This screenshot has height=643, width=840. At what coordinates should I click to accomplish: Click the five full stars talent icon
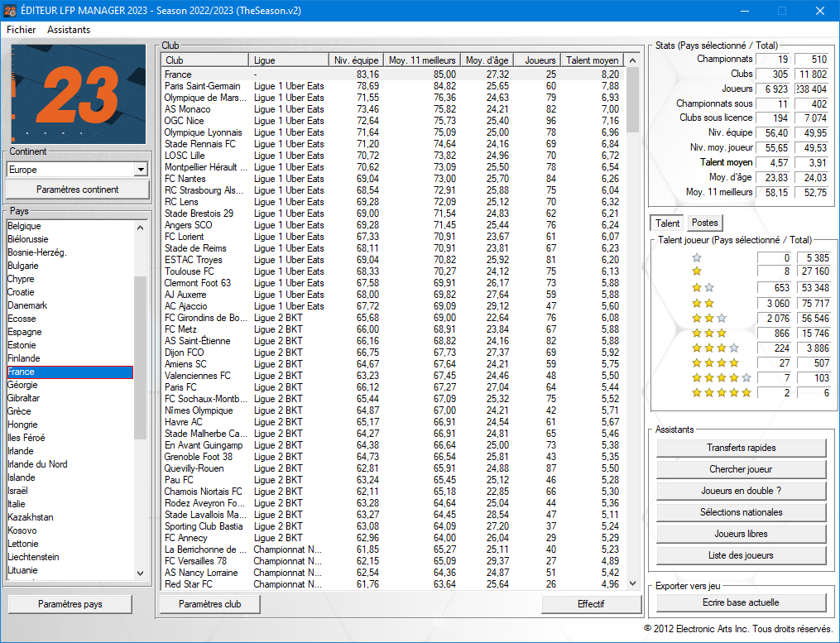721,393
